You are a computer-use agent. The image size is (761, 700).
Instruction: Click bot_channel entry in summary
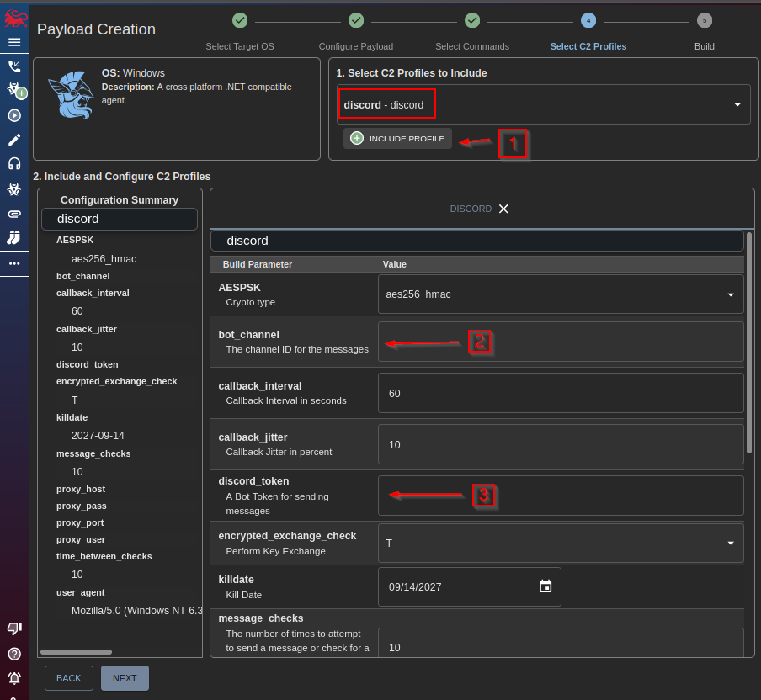(x=83, y=276)
